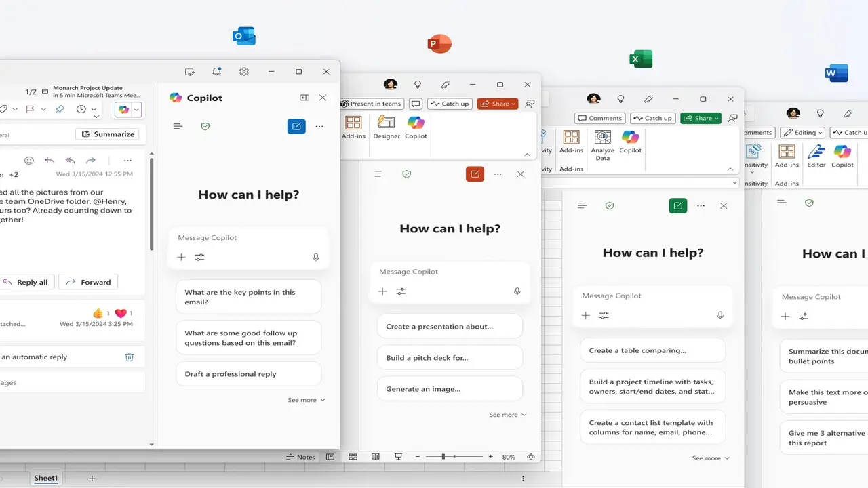The image size is (868, 488).
Task: Open Copilot in the PowerPoint ribbon
Action: coord(416,127)
